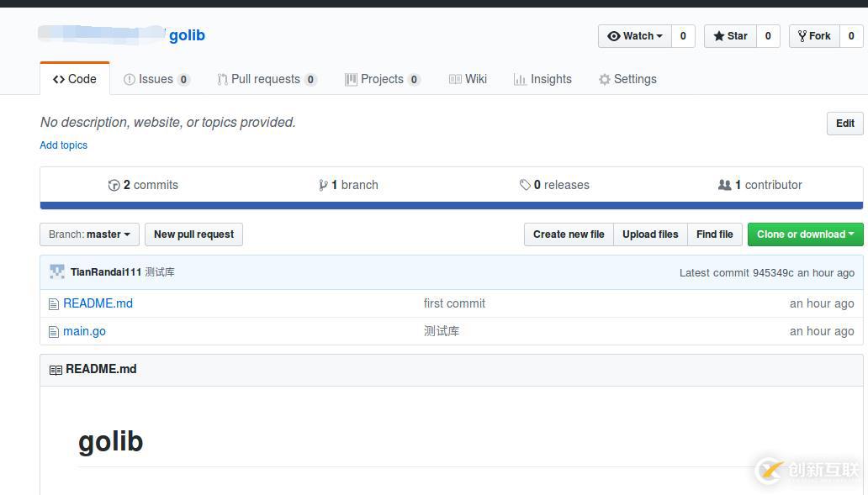The width and height of the screenshot is (868, 495).
Task: Click the Add topics link
Action: coord(64,145)
